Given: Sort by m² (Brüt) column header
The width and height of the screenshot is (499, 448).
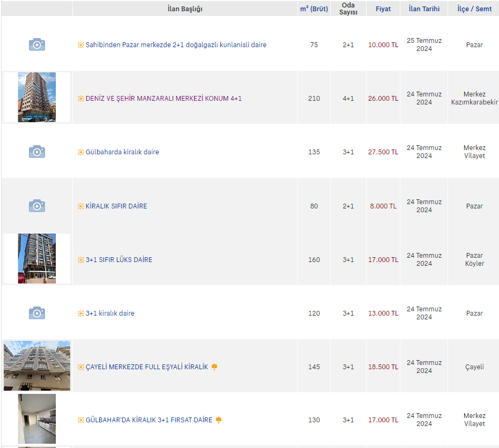Looking at the screenshot, I should (314, 9).
